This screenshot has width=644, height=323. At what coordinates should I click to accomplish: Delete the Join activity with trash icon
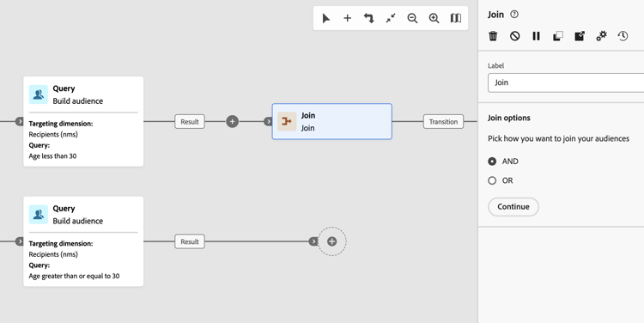pos(493,36)
